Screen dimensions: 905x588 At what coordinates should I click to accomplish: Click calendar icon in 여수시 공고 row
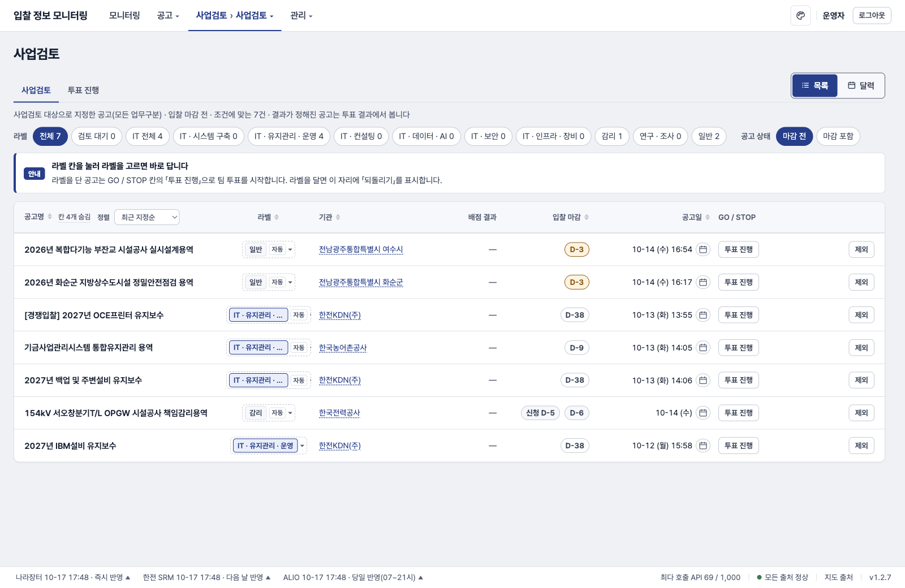pyautogui.click(x=703, y=249)
